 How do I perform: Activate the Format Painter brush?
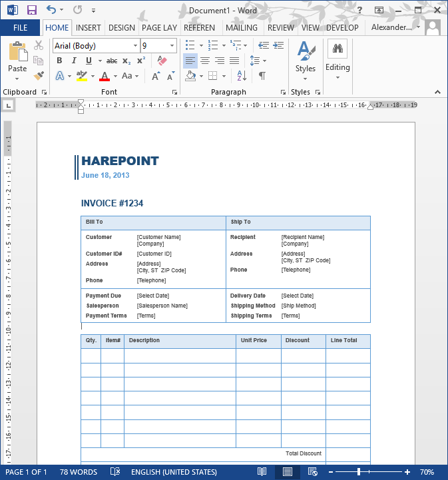[39, 76]
